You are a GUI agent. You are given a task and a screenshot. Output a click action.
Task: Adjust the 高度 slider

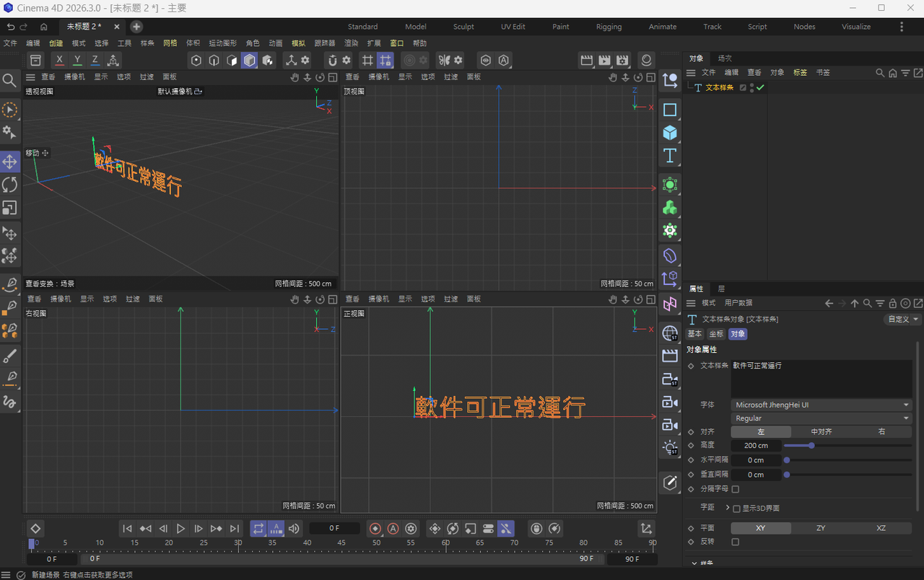coord(847,446)
